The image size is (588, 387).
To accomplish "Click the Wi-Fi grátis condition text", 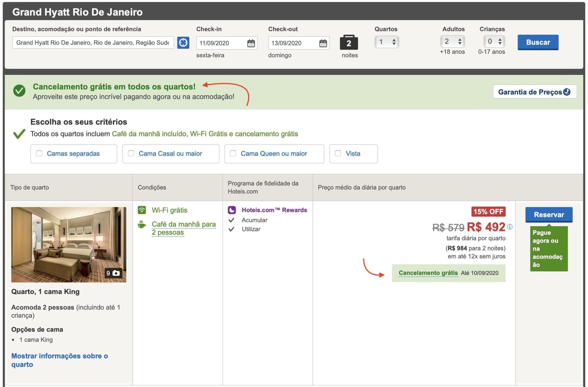I will (x=169, y=210).
